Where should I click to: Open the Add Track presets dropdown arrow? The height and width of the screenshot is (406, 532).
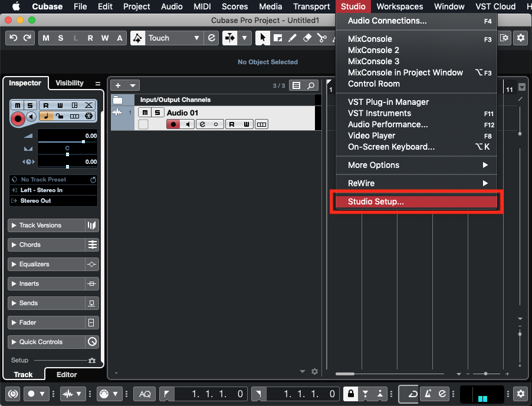click(x=133, y=85)
